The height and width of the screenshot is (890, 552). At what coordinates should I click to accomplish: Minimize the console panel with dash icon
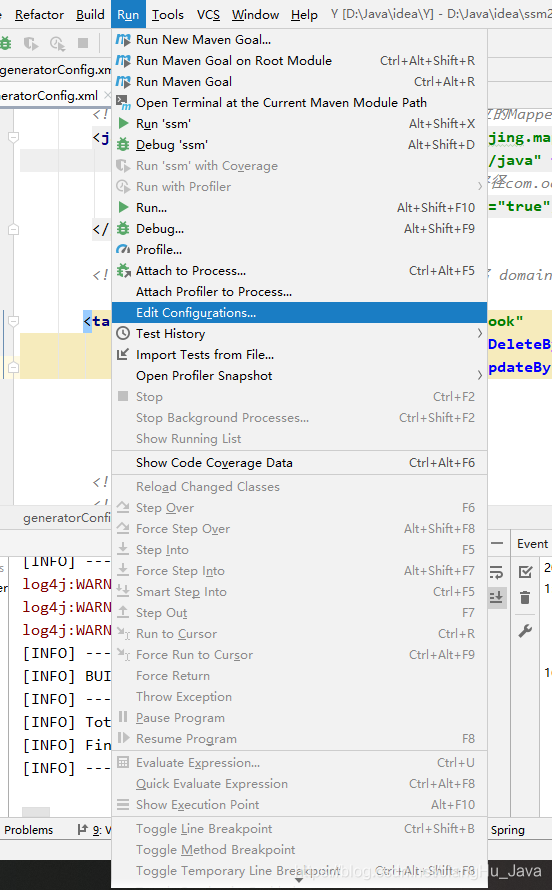click(x=497, y=543)
